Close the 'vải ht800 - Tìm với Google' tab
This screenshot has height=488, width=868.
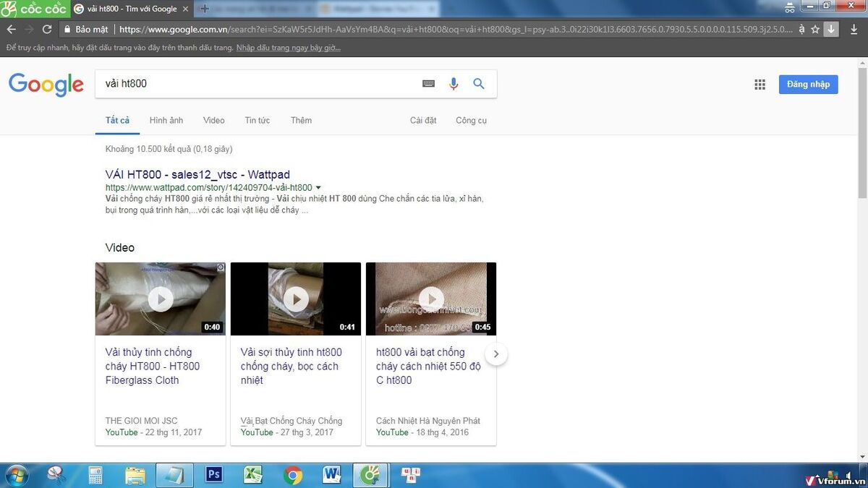click(185, 9)
